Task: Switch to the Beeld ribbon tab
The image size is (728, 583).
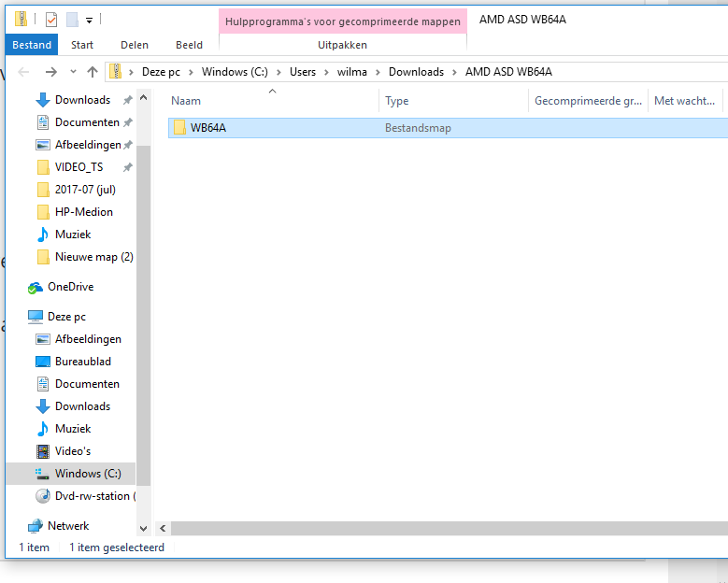Action: [x=189, y=45]
